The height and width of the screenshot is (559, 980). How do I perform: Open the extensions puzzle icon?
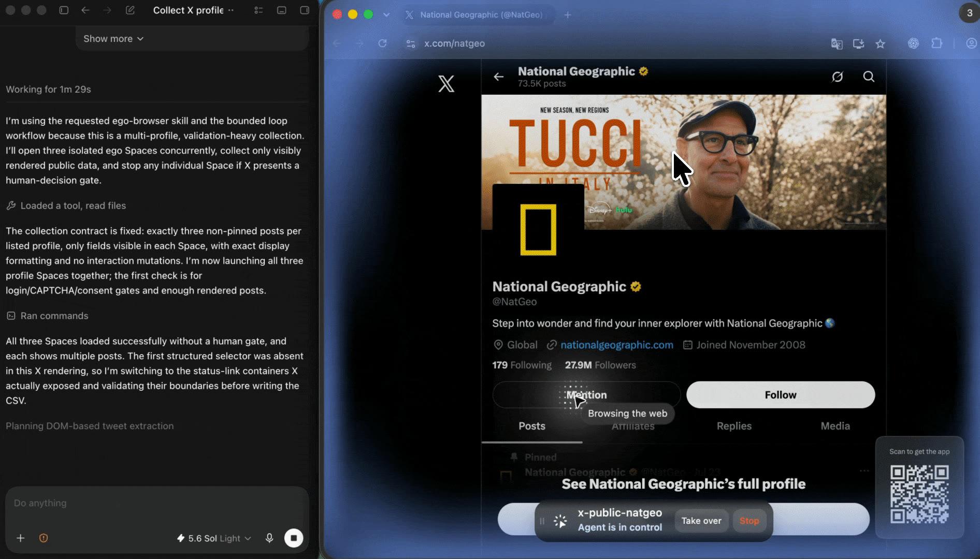(x=936, y=43)
